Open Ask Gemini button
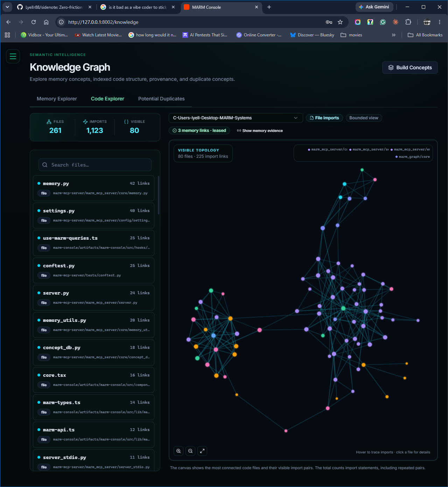 [x=374, y=7]
